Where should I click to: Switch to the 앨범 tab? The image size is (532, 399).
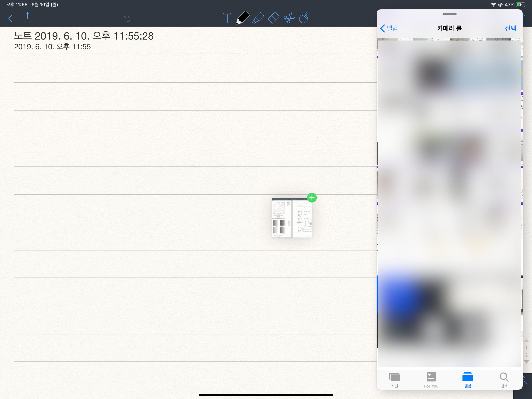tap(468, 380)
